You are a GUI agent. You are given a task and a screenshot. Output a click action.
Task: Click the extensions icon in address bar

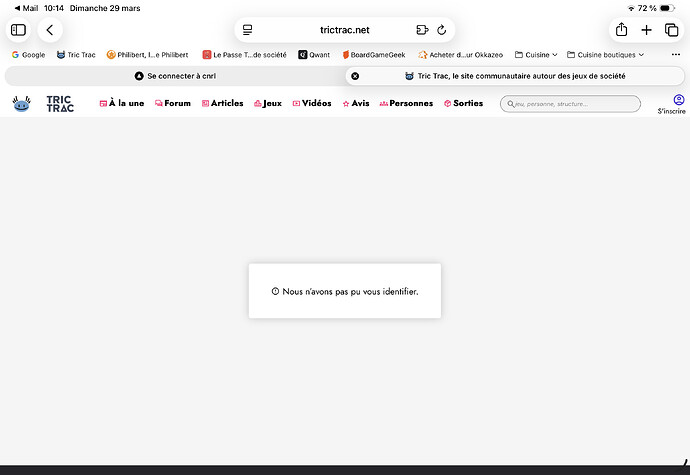point(422,30)
